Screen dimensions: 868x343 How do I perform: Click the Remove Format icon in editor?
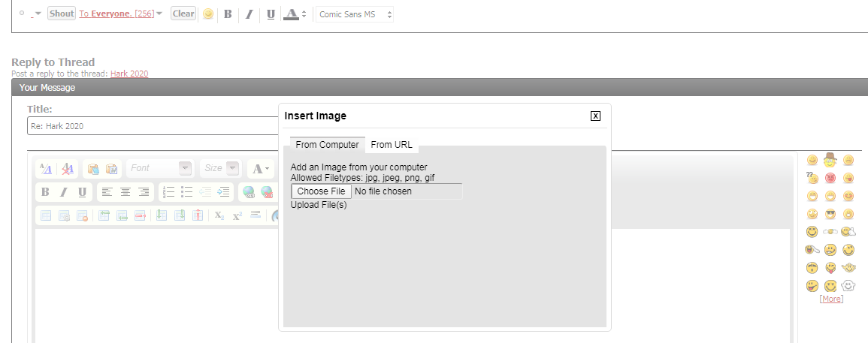pos(68,169)
